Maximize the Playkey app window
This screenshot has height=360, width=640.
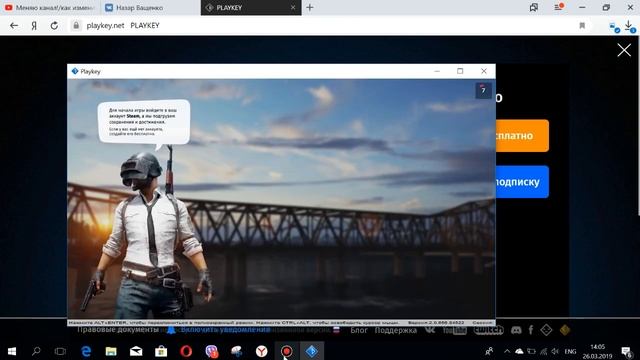click(x=460, y=71)
